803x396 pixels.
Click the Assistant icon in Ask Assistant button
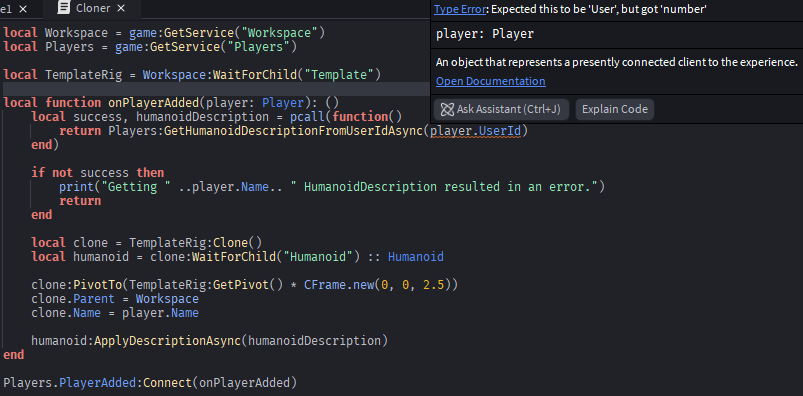(447, 109)
